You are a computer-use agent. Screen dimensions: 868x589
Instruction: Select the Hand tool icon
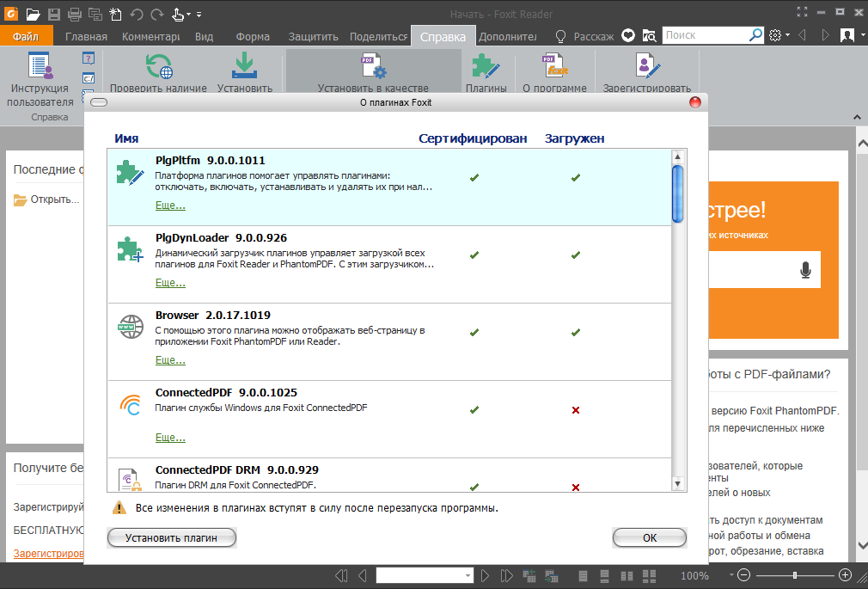tap(178, 14)
